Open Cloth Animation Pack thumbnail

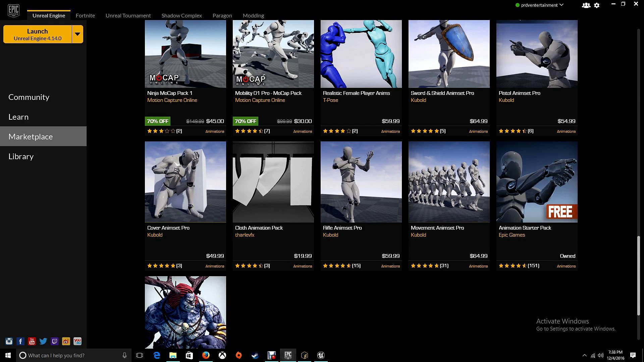point(273,182)
